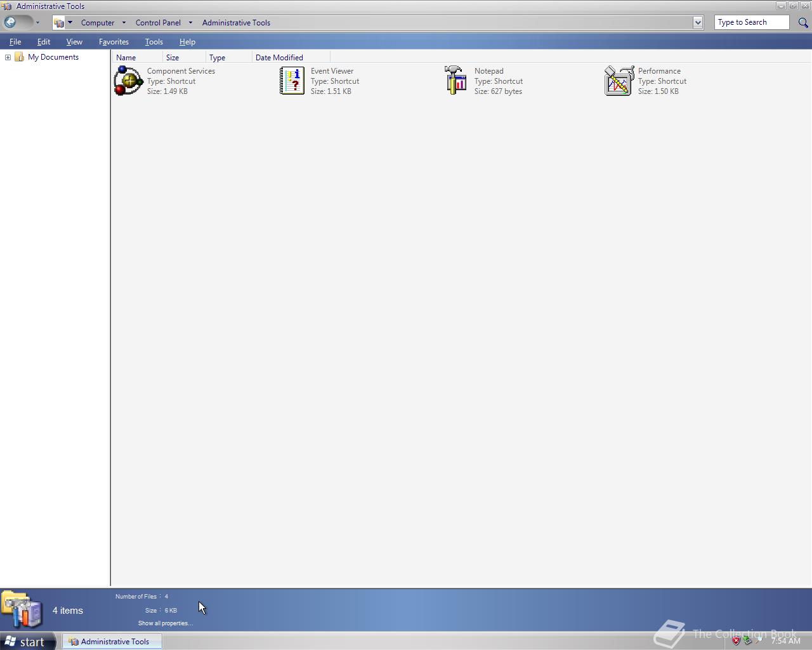This screenshot has height=650, width=812.
Task: Go to Control Panel in the breadcrumb
Action: click(158, 23)
